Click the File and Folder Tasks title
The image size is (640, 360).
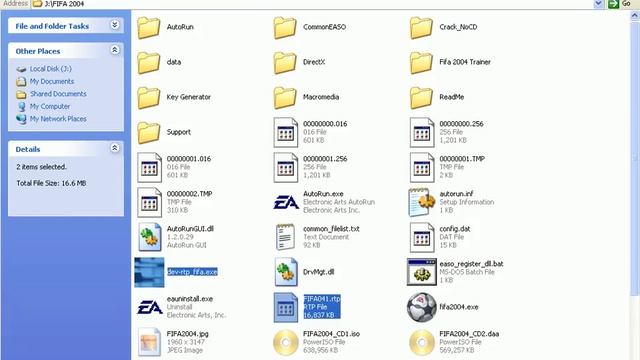click(52, 26)
